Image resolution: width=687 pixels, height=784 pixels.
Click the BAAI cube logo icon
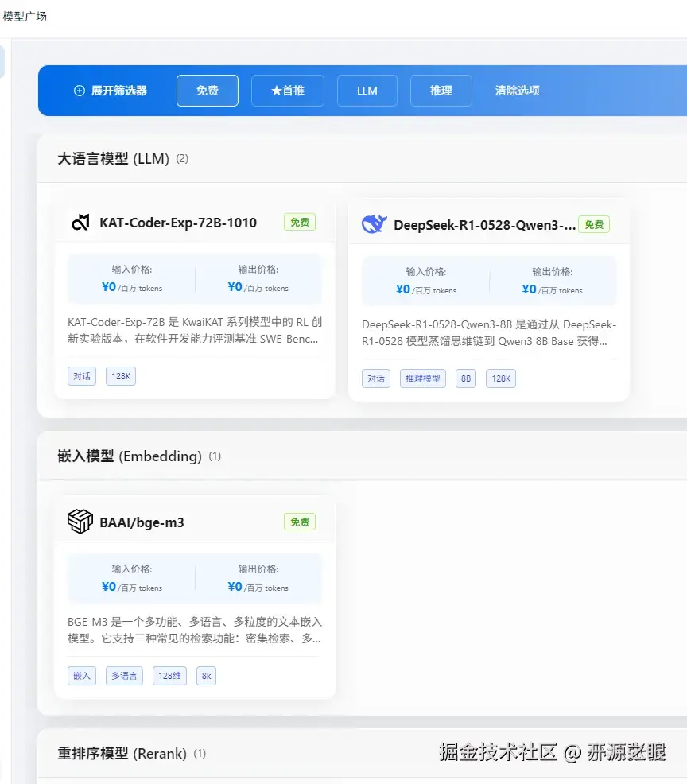tap(80, 522)
